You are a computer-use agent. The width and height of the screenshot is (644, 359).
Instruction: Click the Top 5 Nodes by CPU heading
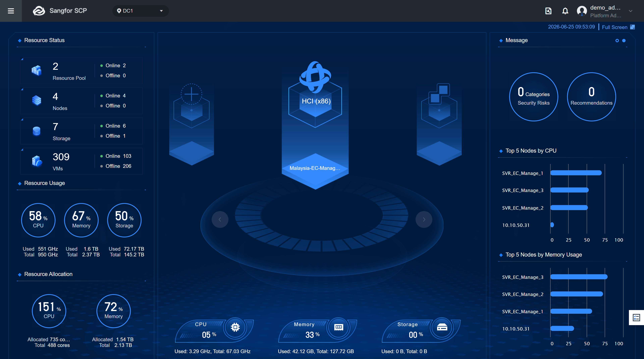pos(531,151)
